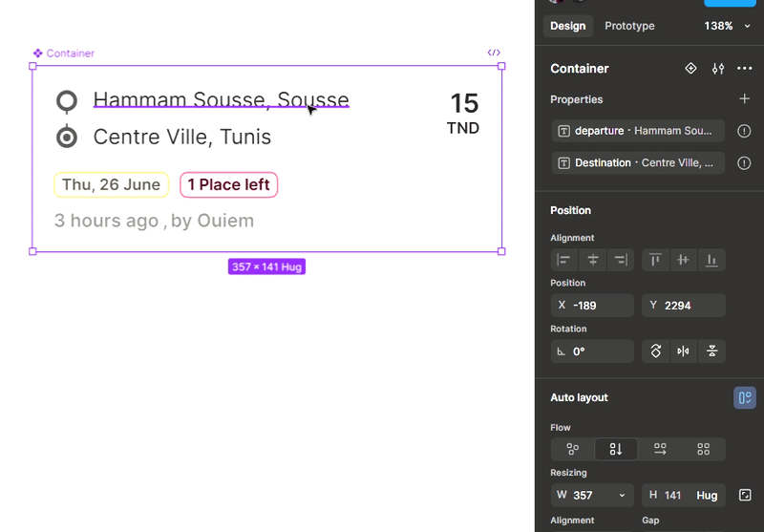Select grid flow option
Image resolution: width=764 pixels, height=532 pixels.
coord(703,449)
